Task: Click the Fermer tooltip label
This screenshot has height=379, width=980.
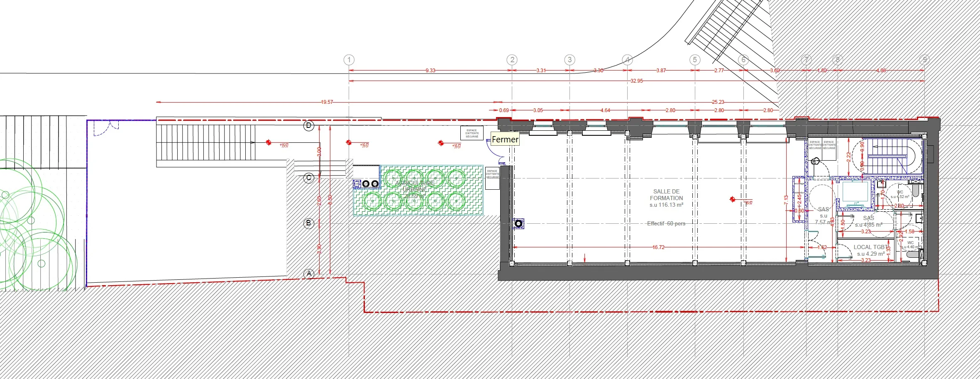Action: tap(505, 139)
